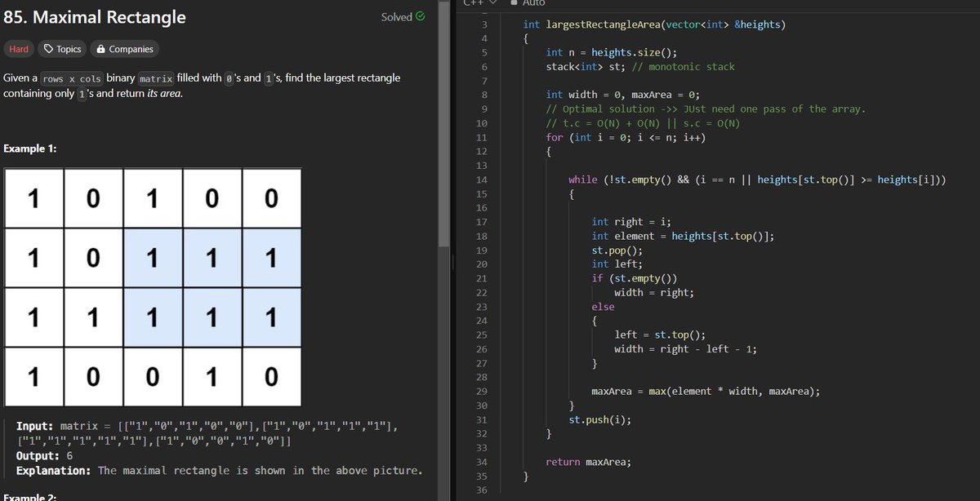Click line number 14 in gutter
Screen dimensions: 980x501
point(481,180)
